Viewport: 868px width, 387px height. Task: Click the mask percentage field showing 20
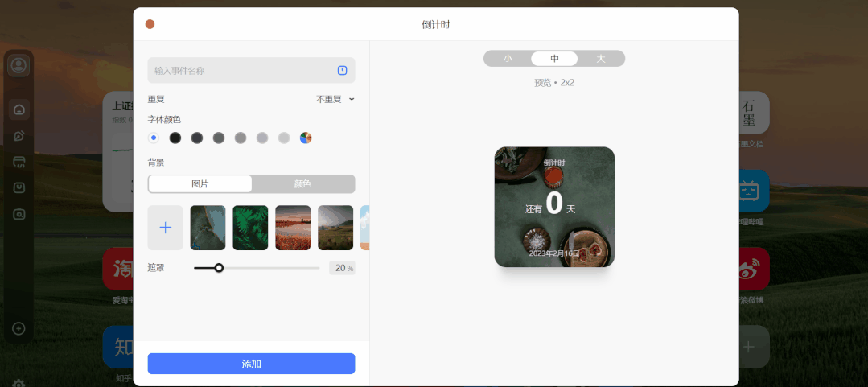342,268
